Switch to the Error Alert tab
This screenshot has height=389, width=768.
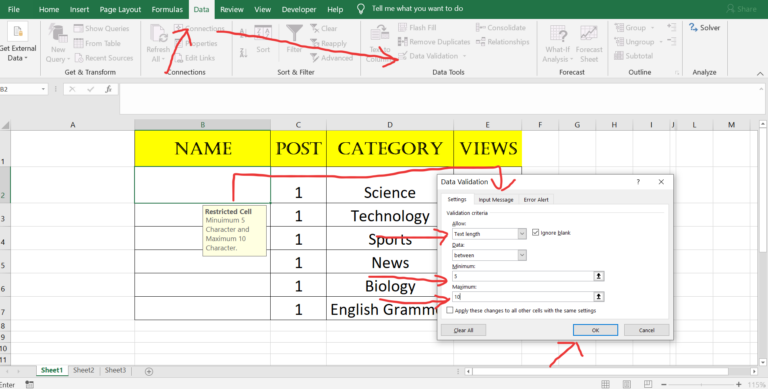coord(536,199)
